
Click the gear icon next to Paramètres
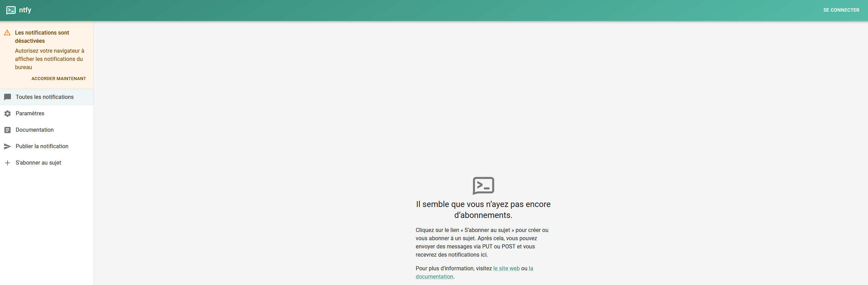click(x=8, y=114)
